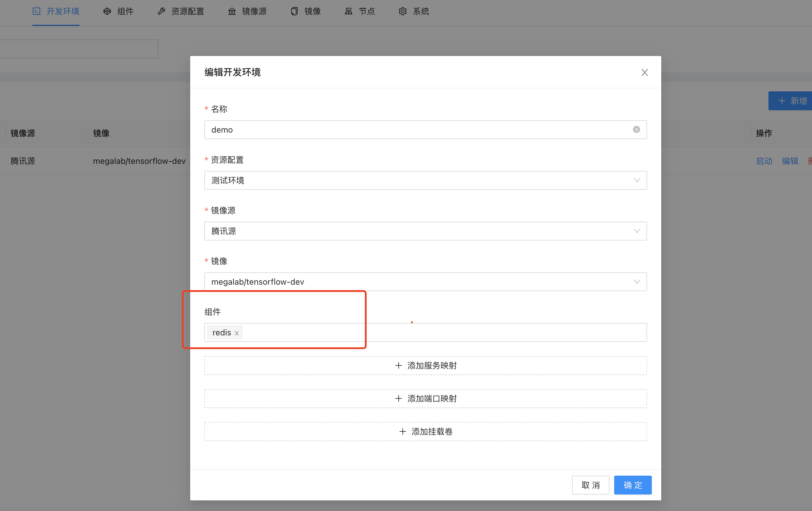This screenshot has width=812, height=511.
Task: Click the terminal icon for the 开发环境 tab
Action: pos(37,11)
